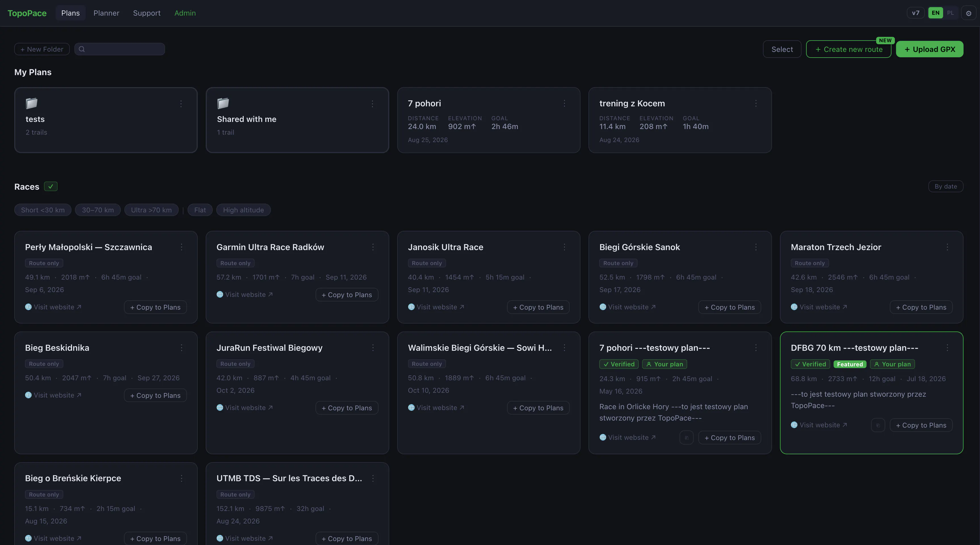
Task: Click New Folder button
Action: [42, 49]
